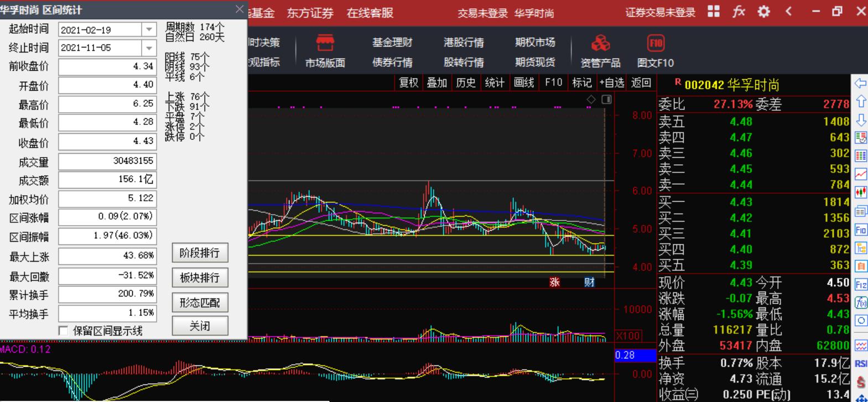Click the diamond marker above chart
This screenshot has width=868, height=402.
point(591,100)
